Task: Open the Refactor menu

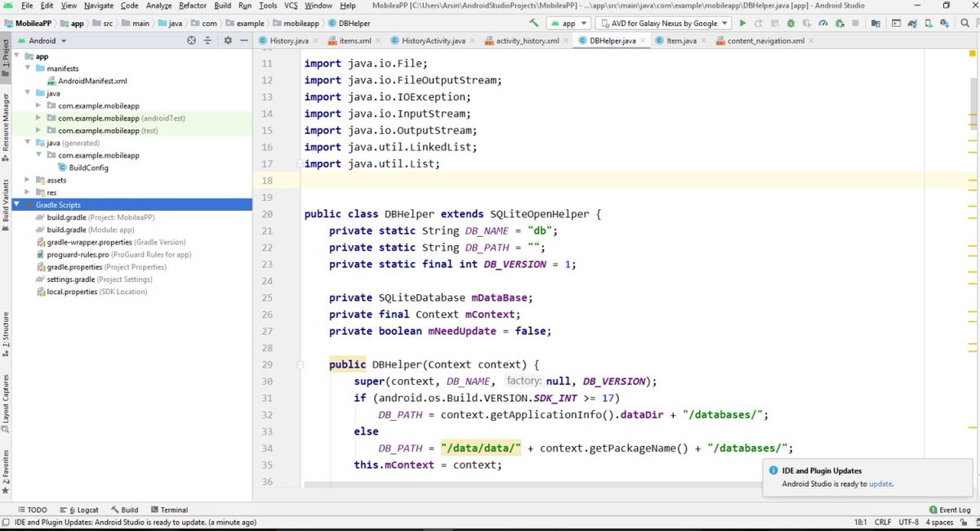Action: point(193,6)
